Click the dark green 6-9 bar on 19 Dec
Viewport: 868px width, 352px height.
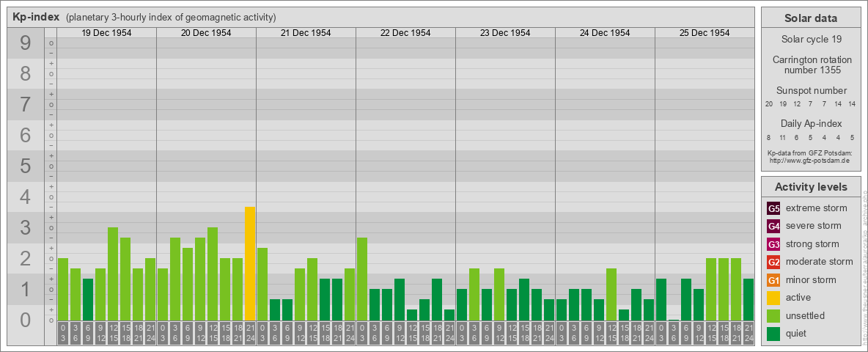click(x=87, y=299)
